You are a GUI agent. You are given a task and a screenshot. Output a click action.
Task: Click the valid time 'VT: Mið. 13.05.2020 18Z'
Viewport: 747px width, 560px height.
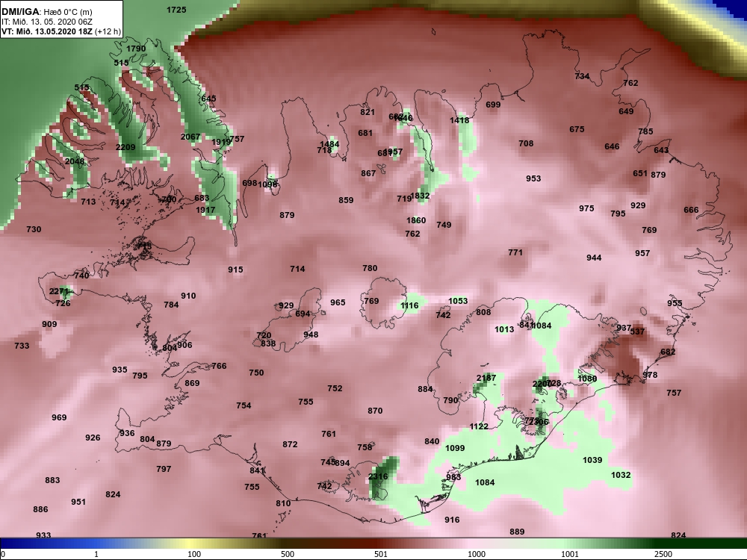(47, 32)
